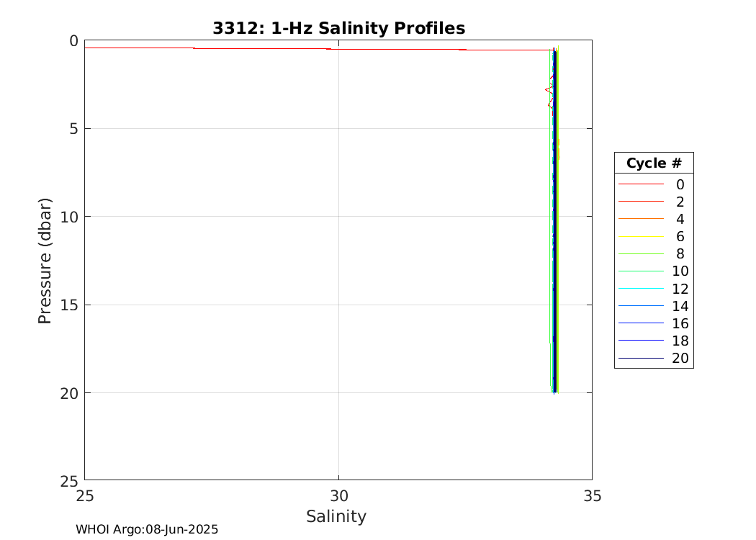Select legend entry for cycle 0
The image size is (756, 540).
pyautogui.click(x=654, y=184)
